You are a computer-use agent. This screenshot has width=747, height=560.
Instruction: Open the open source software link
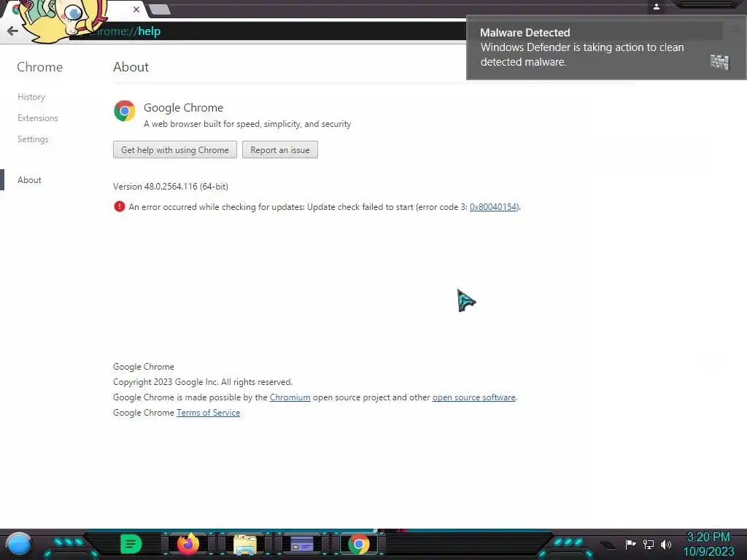point(474,397)
